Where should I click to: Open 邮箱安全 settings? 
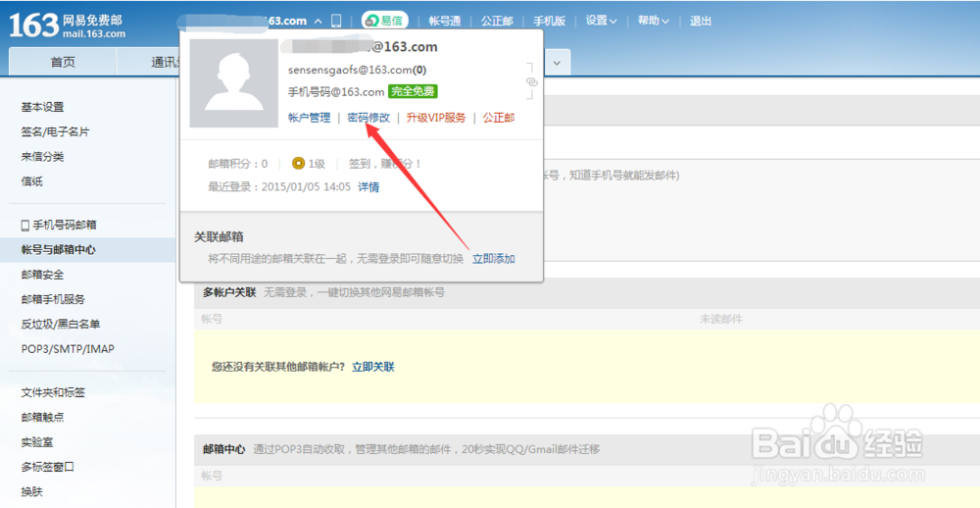pos(42,275)
